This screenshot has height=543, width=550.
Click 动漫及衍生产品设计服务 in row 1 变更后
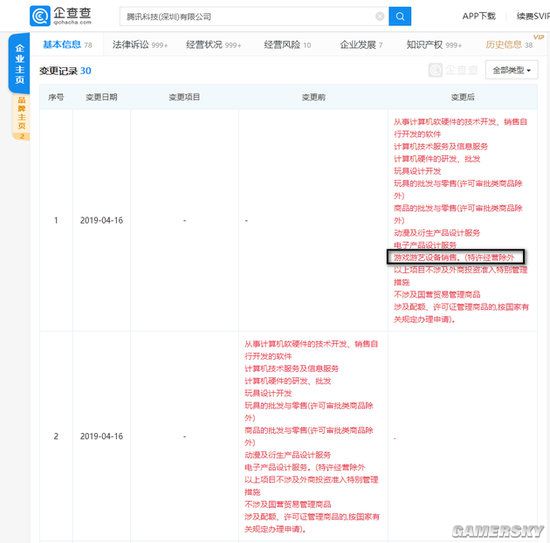[437, 233]
